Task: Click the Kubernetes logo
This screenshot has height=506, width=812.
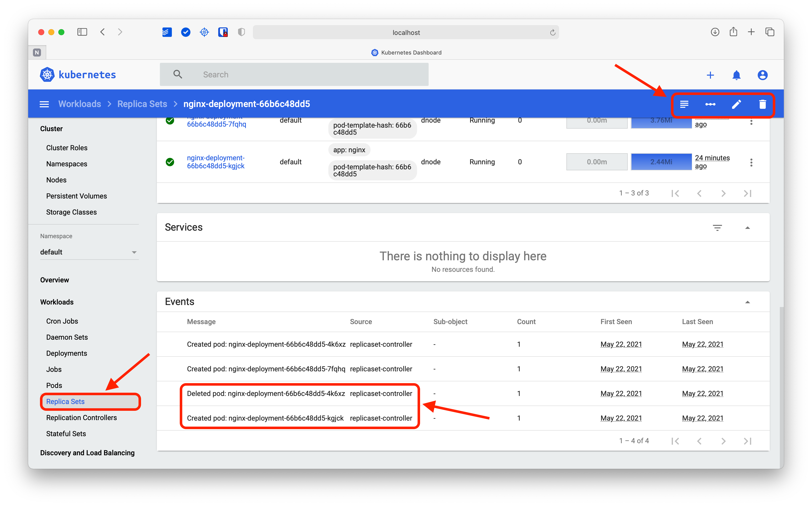Action: tap(78, 75)
